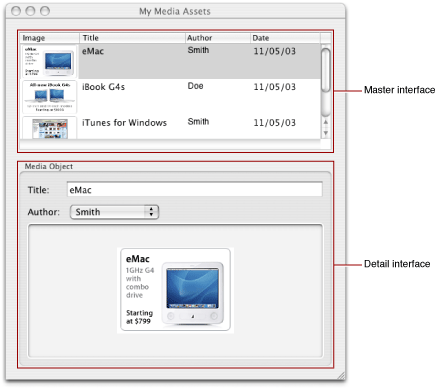Click the window resize grip corner
The width and height of the screenshot is (436, 390).
pos(341,375)
